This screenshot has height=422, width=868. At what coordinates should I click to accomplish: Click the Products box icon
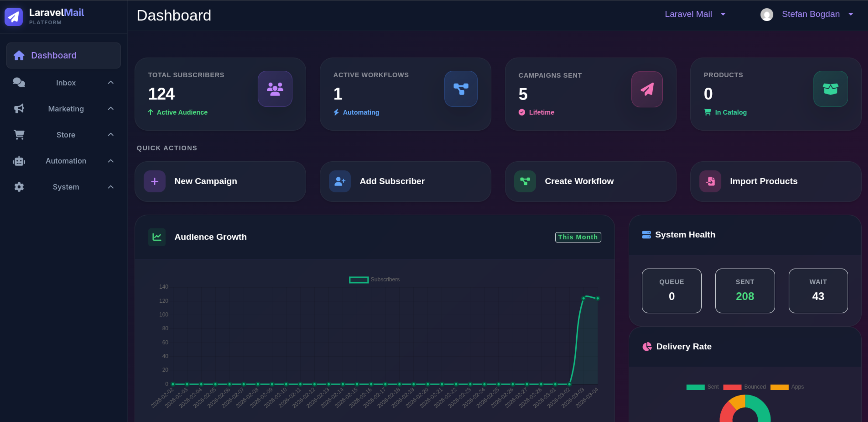click(831, 89)
